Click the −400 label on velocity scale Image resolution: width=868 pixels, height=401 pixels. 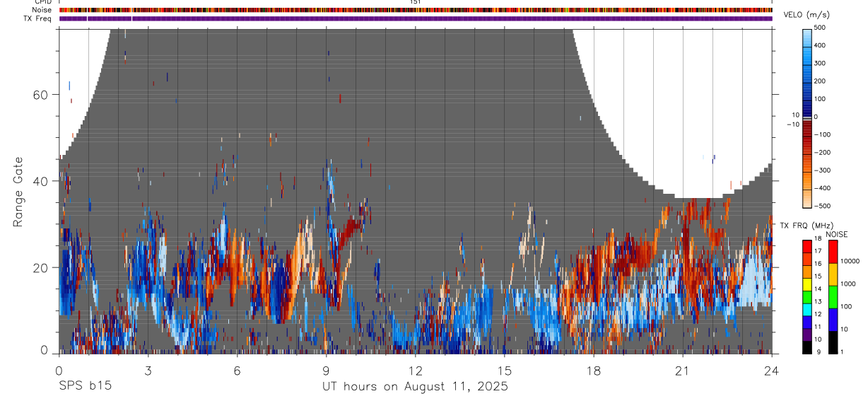click(x=823, y=188)
